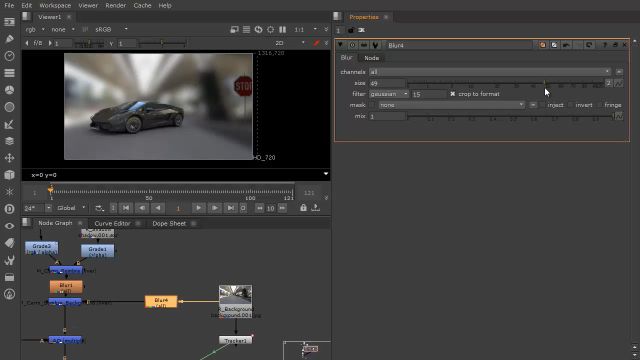Open the Global frame range dropdown
Image resolution: width=640 pixels, height=360 pixels.
(71, 208)
